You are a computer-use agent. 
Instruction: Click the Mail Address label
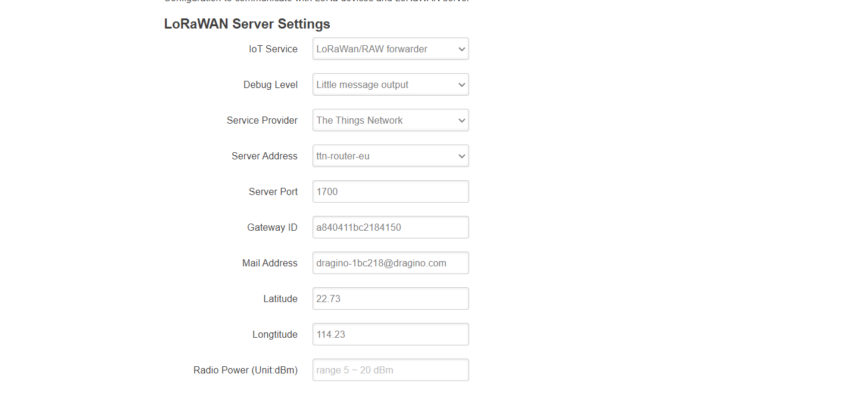pyautogui.click(x=270, y=263)
